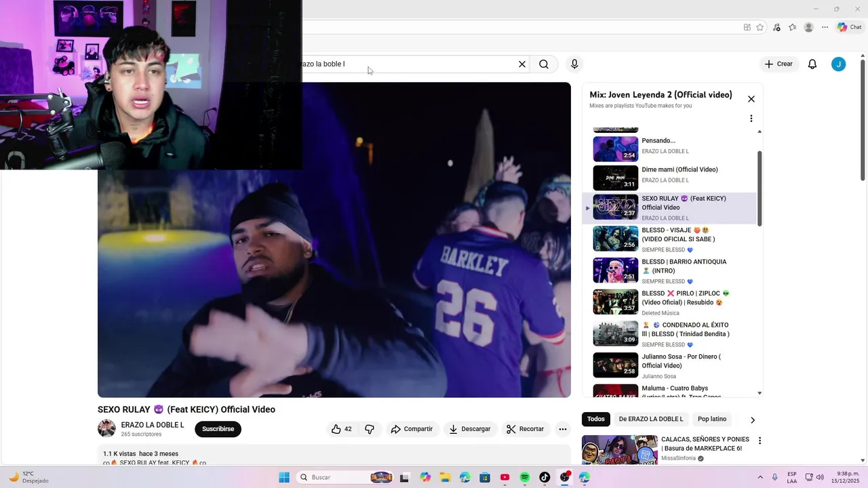Image resolution: width=868 pixels, height=488 pixels.
Task: Clear the YouTube search box text
Action: 522,64
